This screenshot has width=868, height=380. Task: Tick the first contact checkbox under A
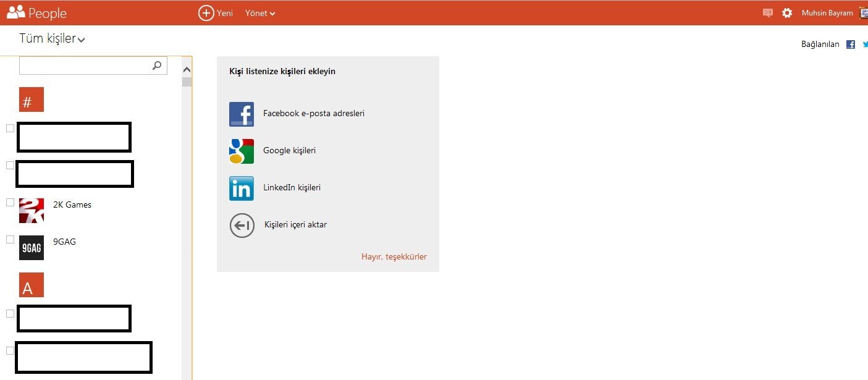pos(10,313)
